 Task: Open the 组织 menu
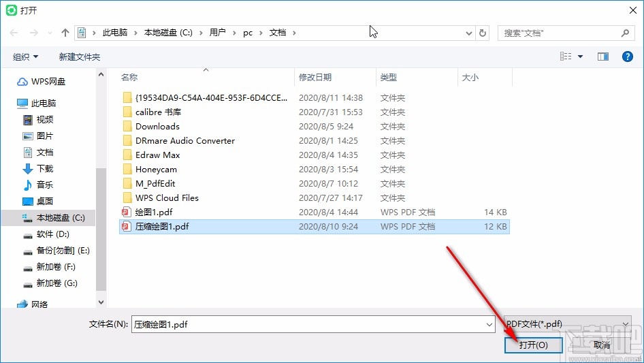click(25, 57)
